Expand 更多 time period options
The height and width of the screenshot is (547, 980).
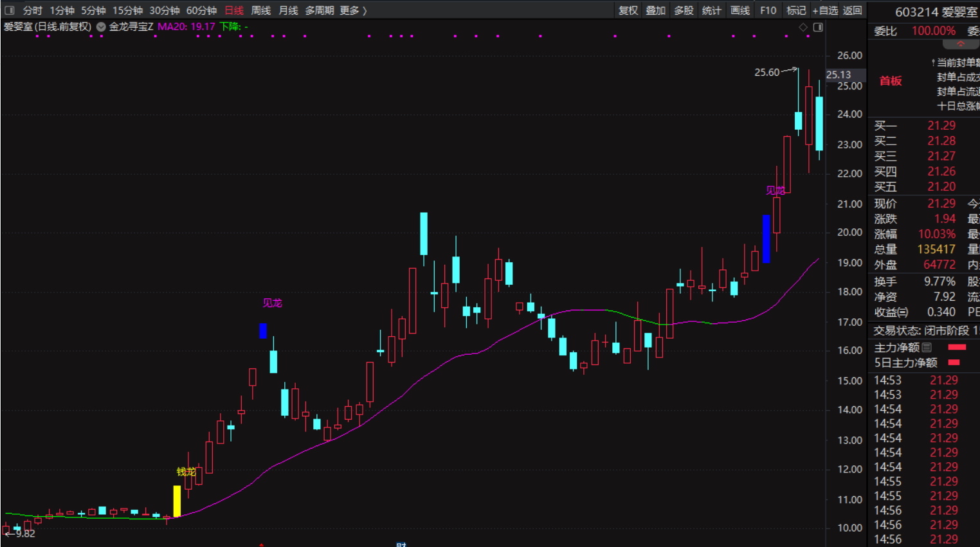(x=353, y=10)
